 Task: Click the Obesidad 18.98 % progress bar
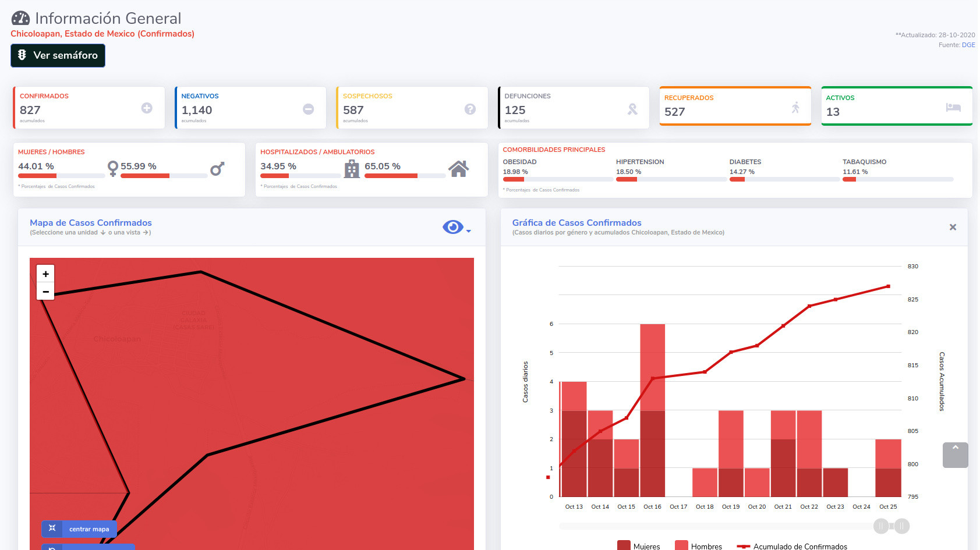point(557,179)
